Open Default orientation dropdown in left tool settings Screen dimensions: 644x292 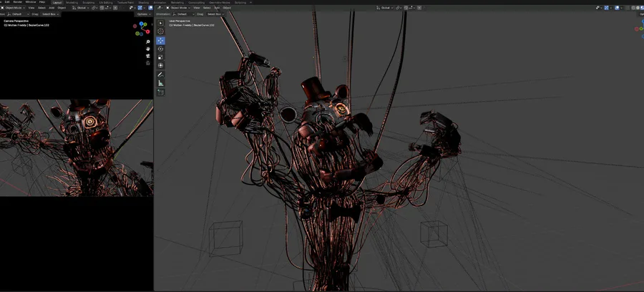(18, 14)
